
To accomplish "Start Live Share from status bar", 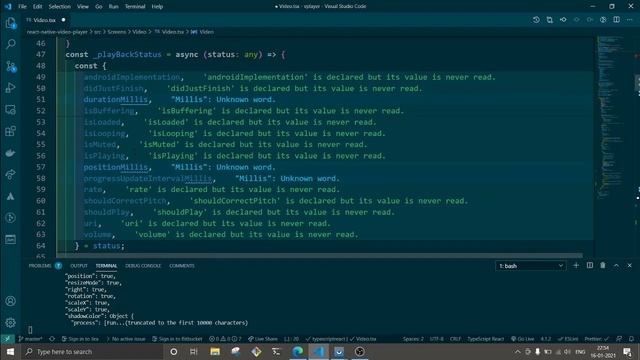I will (263, 339).
